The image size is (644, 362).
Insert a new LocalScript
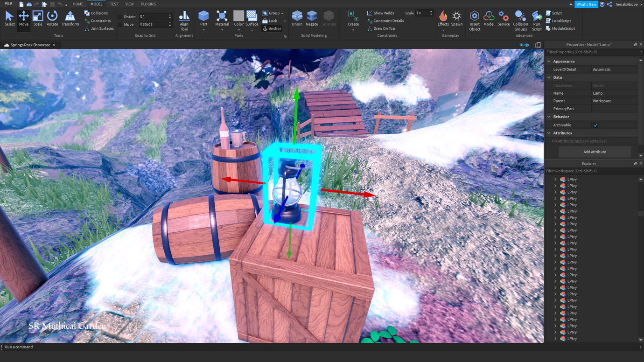click(x=560, y=21)
